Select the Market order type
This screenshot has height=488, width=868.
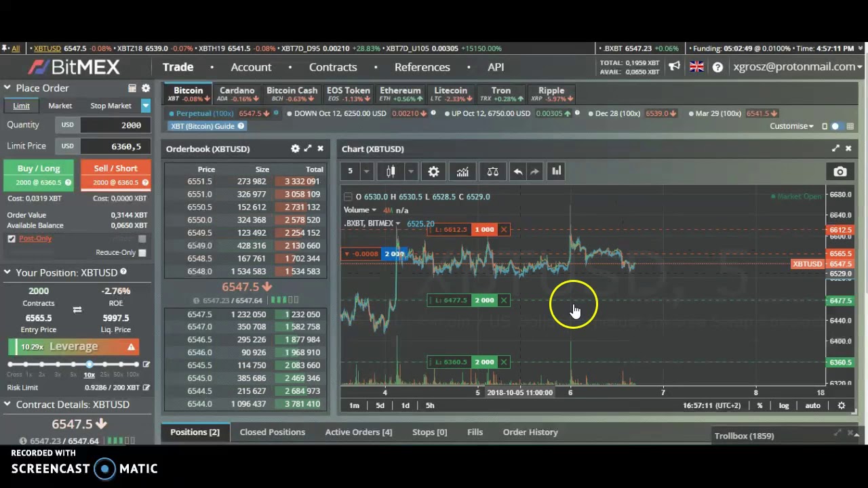click(x=60, y=106)
